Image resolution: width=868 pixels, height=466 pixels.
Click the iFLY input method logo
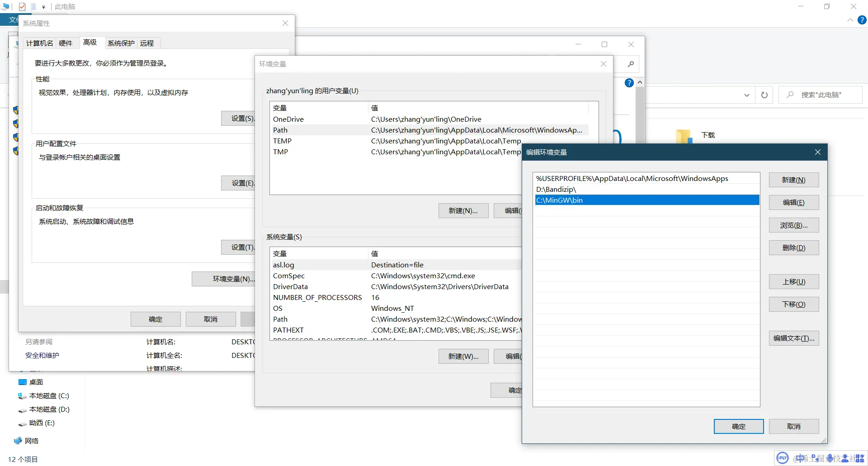point(783,458)
